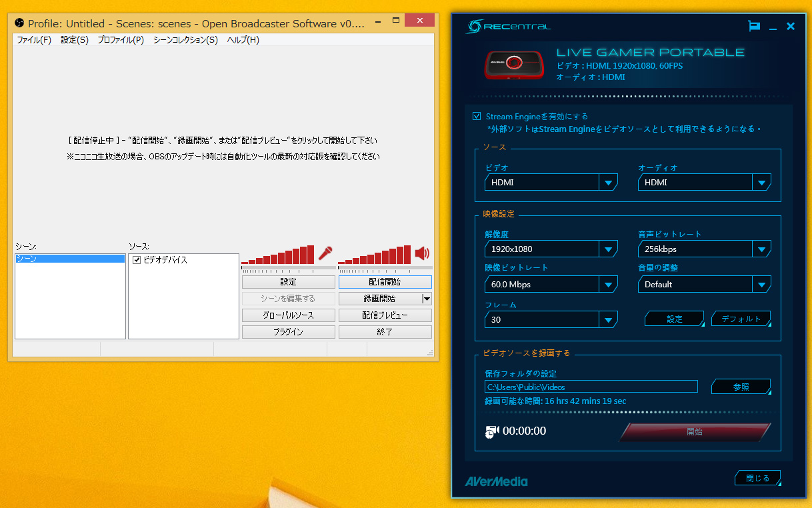Screen dimensions: 812x508
Task: Adjust the desktop audio volume slider in OBS
Action: 385,268
